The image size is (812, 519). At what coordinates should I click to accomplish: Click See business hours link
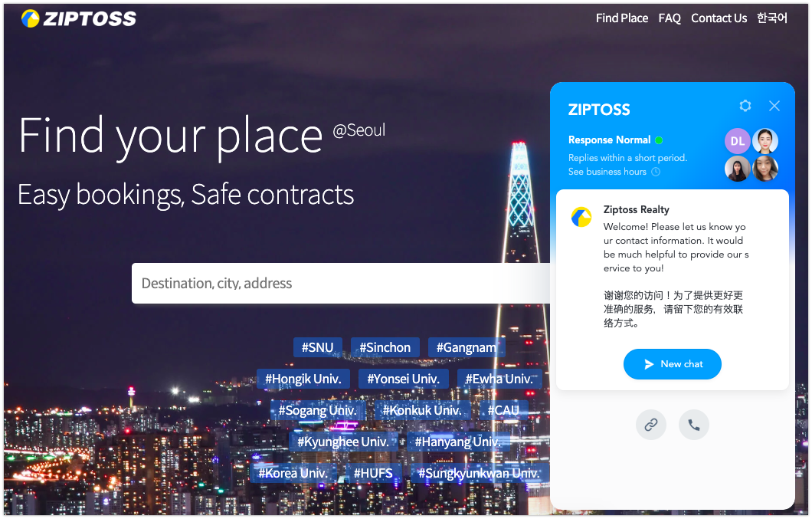607,172
